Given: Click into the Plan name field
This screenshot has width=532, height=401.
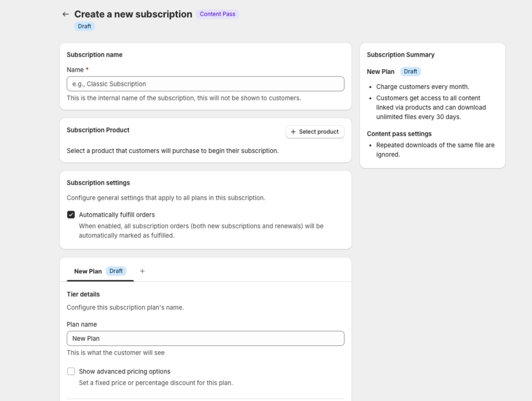Looking at the screenshot, I should (205, 338).
